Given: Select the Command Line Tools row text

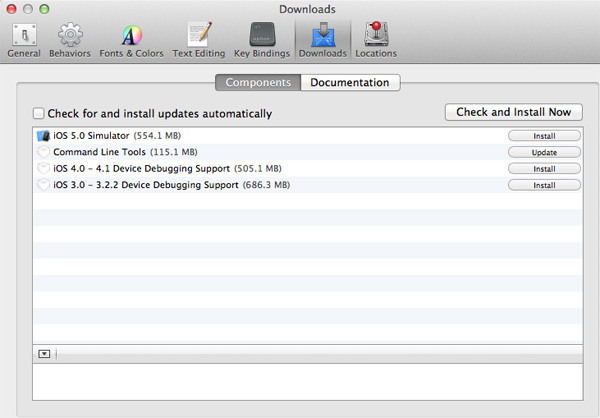Looking at the screenshot, I should 99,152.
